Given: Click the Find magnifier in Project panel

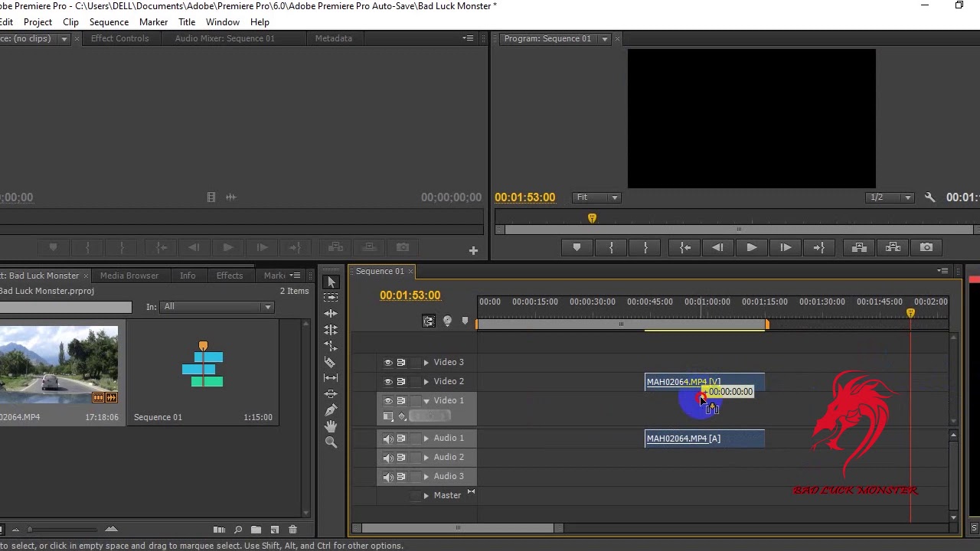Looking at the screenshot, I should tap(238, 530).
